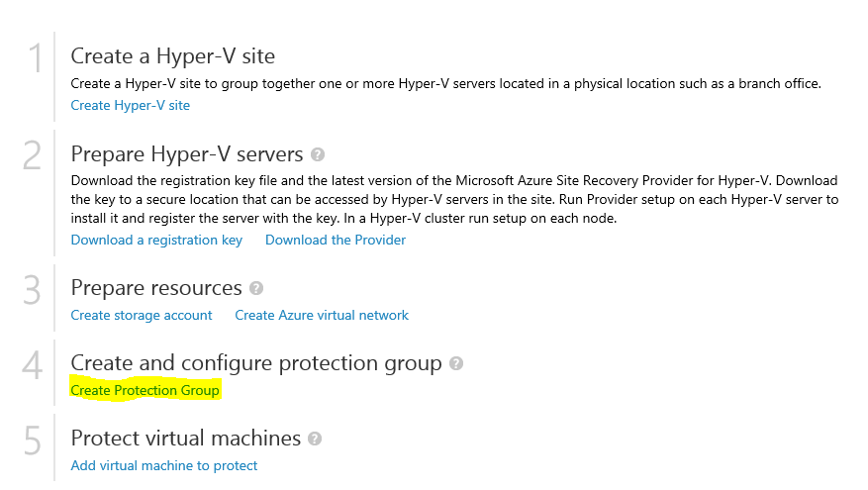Click Create Azure virtual network link
This screenshot has height=490, width=868.
(x=322, y=315)
